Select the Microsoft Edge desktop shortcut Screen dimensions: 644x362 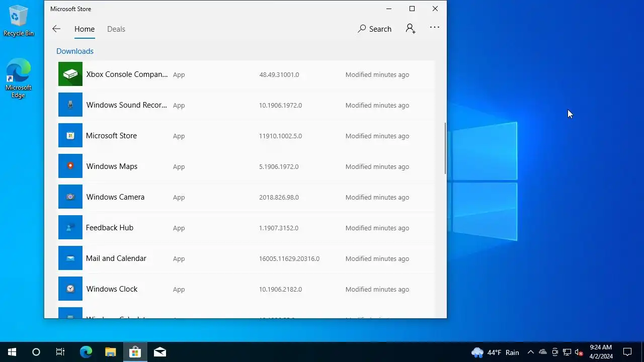pos(19,78)
